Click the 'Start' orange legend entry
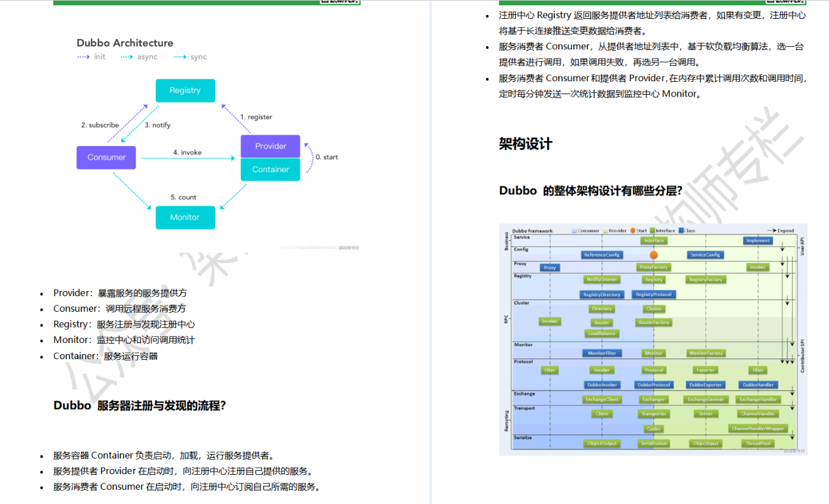 click(638, 231)
